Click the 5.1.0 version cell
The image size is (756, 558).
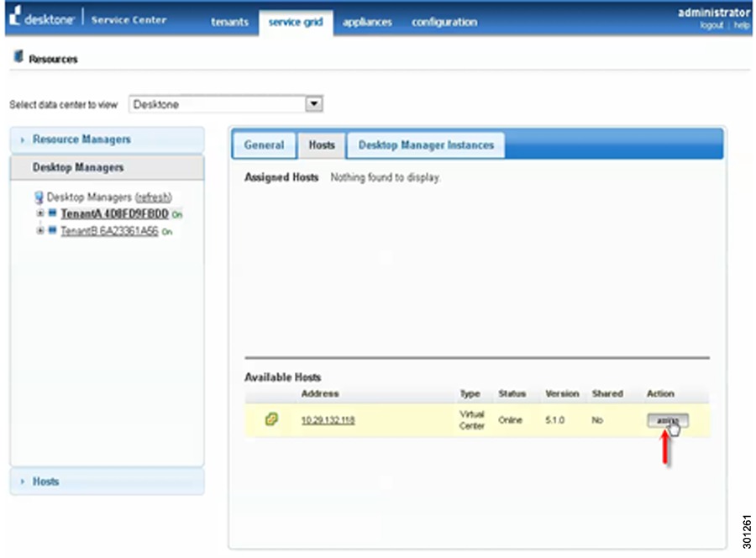[554, 420]
